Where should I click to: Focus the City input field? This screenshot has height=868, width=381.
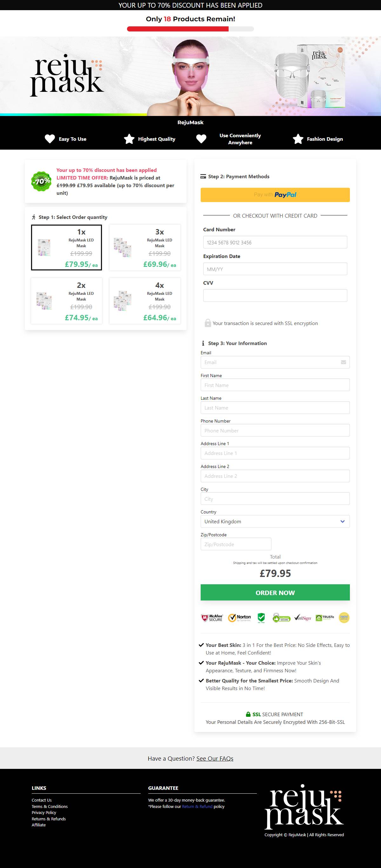tap(275, 499)
